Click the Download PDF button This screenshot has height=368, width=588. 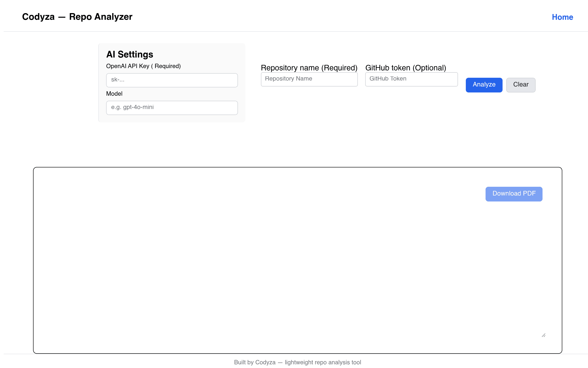click(514, 194)
